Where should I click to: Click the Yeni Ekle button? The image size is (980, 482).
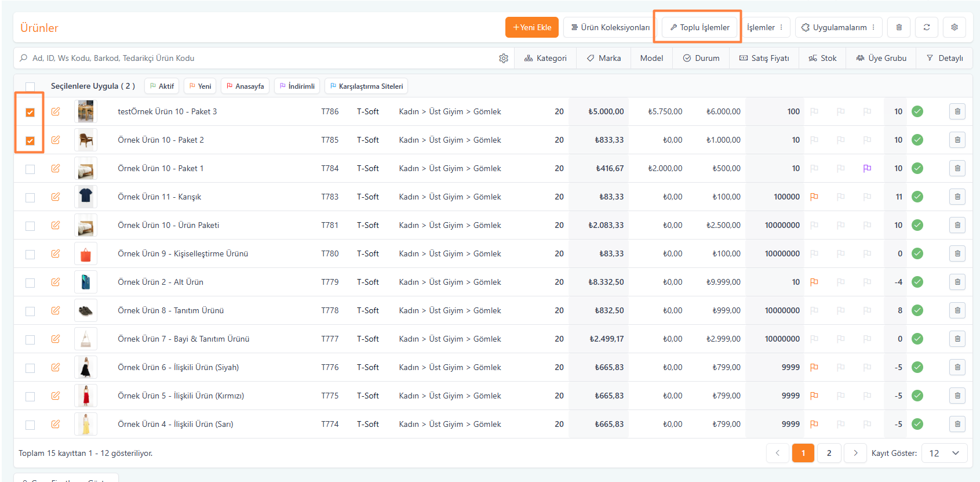pyautogui.click(x=532, y=27)
